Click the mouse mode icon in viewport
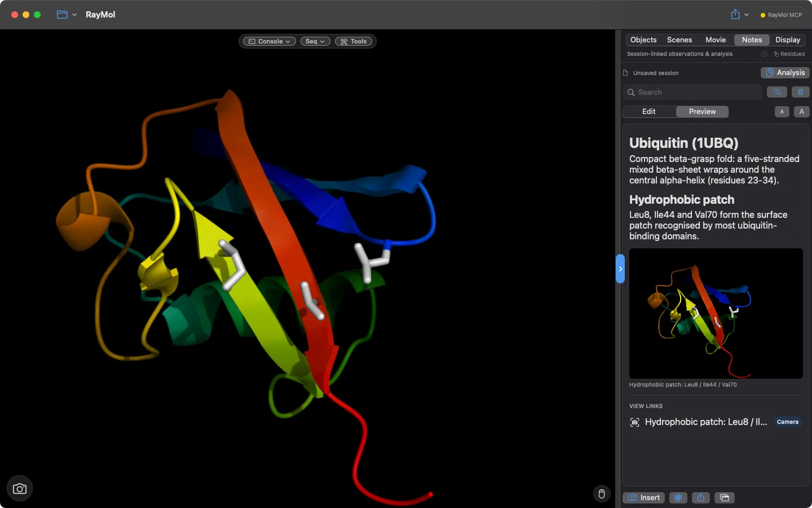 click(602, 494)
